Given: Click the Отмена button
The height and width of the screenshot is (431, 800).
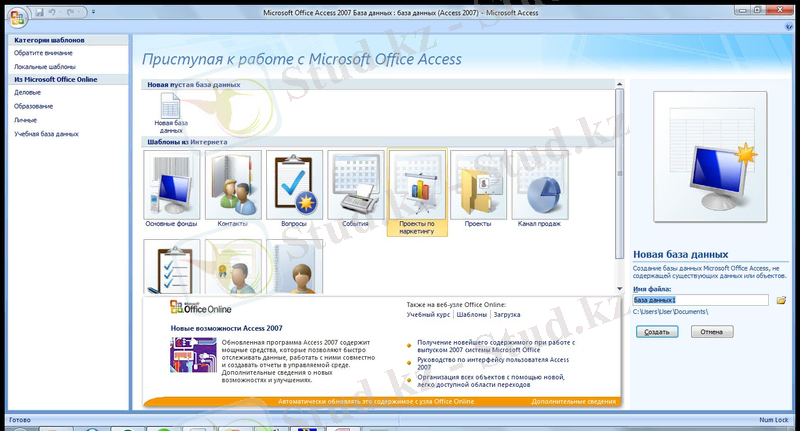Looking at the screenshot, I should click(x=712, y=332).
